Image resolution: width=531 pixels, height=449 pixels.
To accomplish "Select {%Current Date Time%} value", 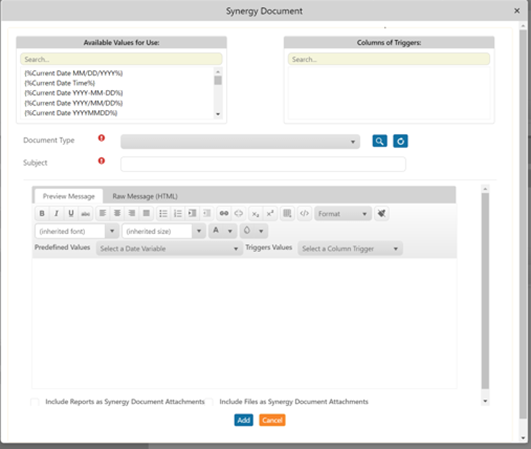I will [60, 83].
